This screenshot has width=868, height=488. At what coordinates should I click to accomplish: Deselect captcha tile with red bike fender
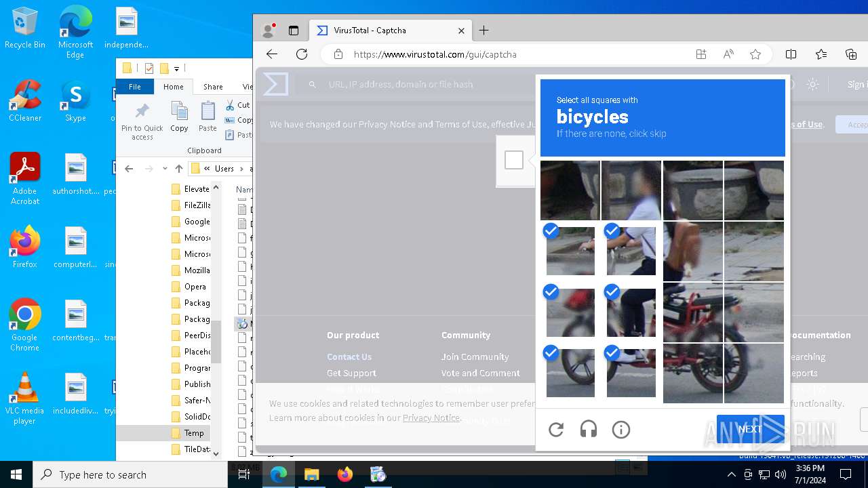pyautogui.click(x=570, y=312)
